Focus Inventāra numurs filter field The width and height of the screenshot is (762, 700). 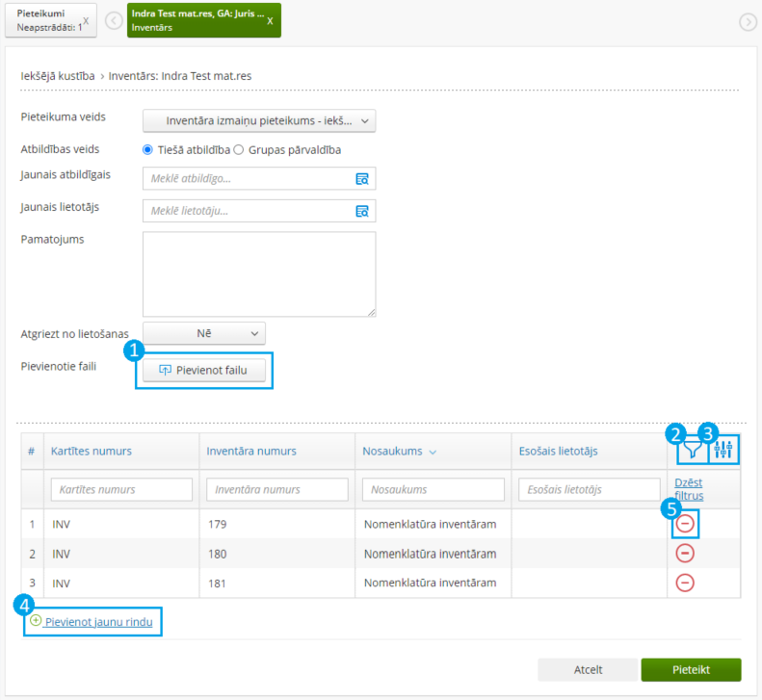pos(277,490)
